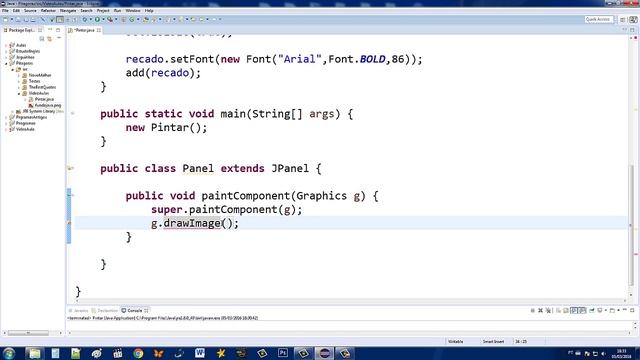Viewport: 640px width, 360px height.
Task: Open the Debug dropdown arrow
Action: coord(90,20)
